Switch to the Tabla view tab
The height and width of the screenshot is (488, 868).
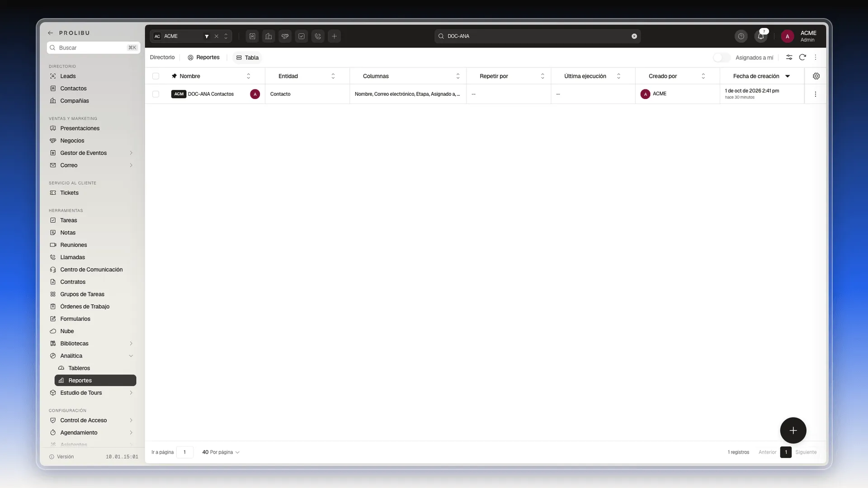coord(247,57)
